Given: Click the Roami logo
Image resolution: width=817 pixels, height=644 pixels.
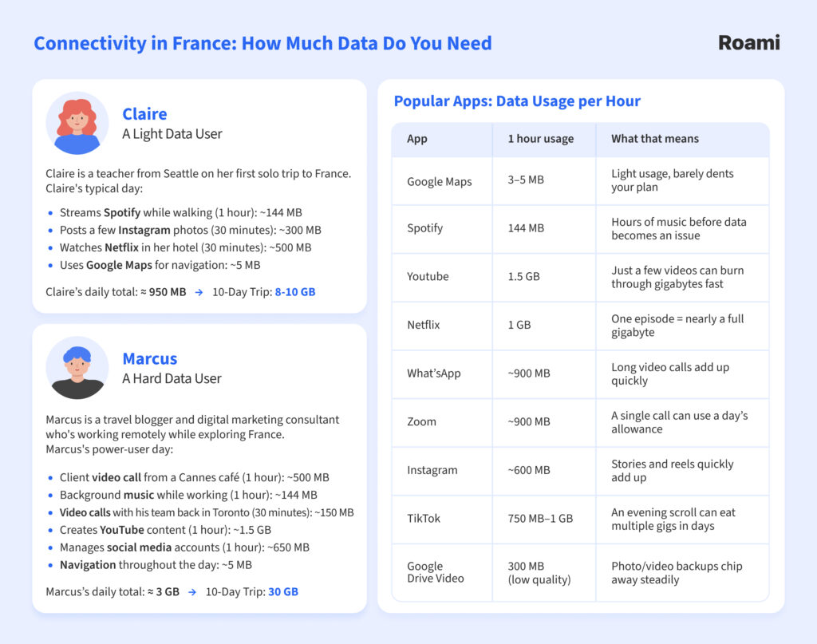Looking at the screenshot, I should point(748,43).
